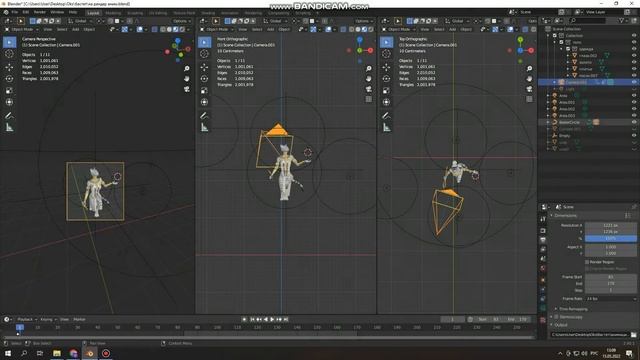Toggle visibility of Area.003 light
The width and height of the screenshot is (640, 360).
[634, 116]
